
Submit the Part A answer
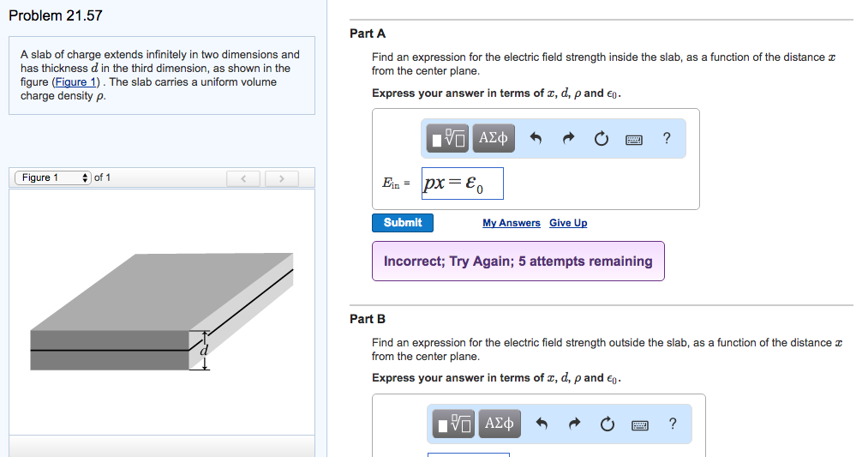click(x=403, y=223)
